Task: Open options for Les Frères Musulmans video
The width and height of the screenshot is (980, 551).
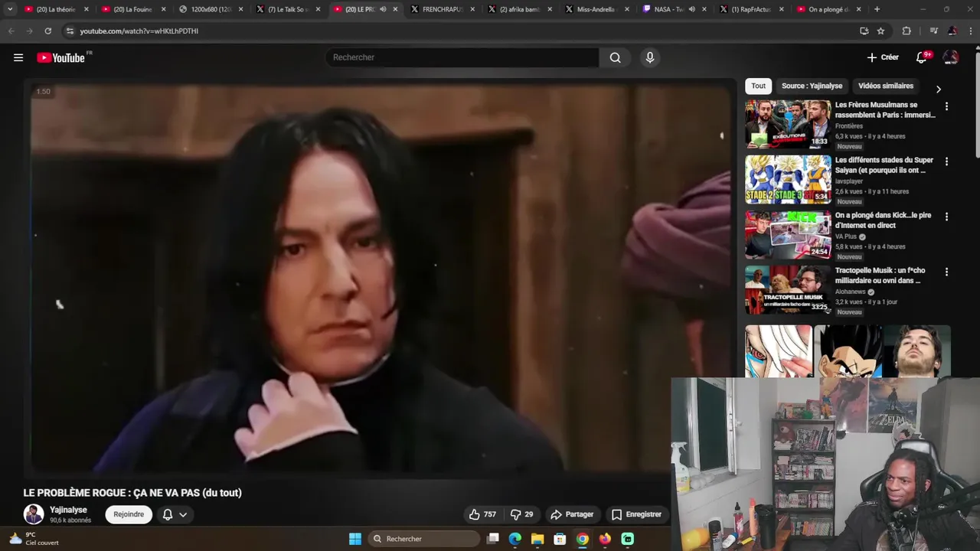Action: coord(946,106)
